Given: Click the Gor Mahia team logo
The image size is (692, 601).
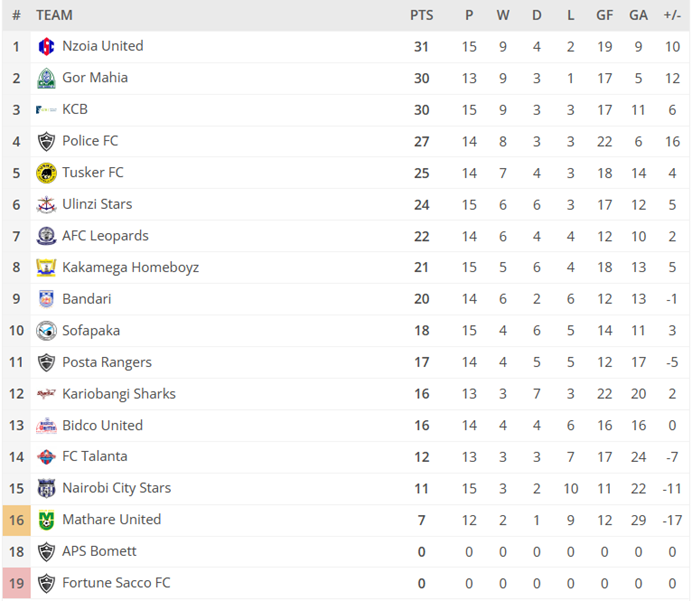Looking at the screenshot, I should click(x=46, y=78).
